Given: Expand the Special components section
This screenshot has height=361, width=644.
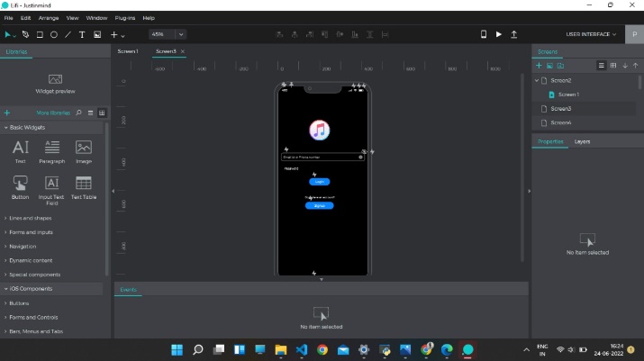Looking at the screenshot, I should tap(32, 275).
